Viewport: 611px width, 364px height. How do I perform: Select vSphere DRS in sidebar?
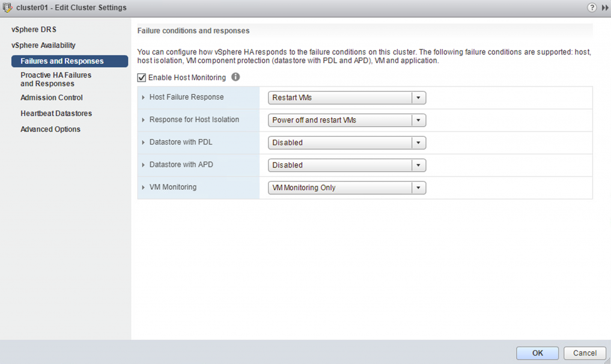pos(34,29)
